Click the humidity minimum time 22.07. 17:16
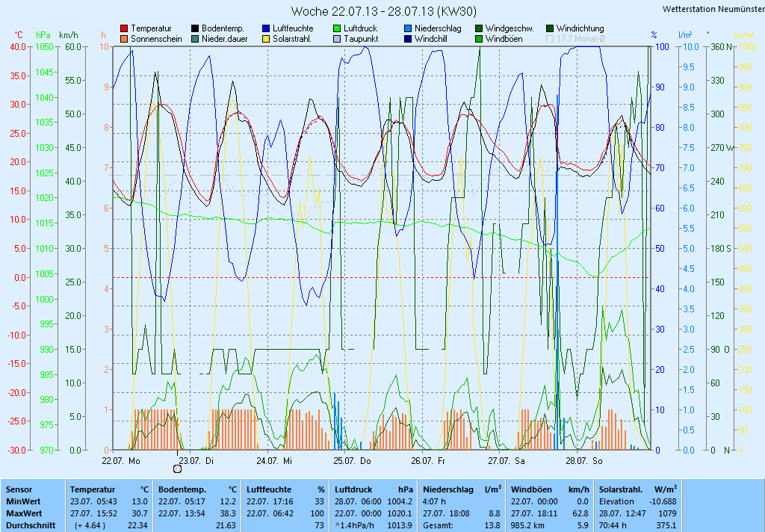 pos(270,501)
